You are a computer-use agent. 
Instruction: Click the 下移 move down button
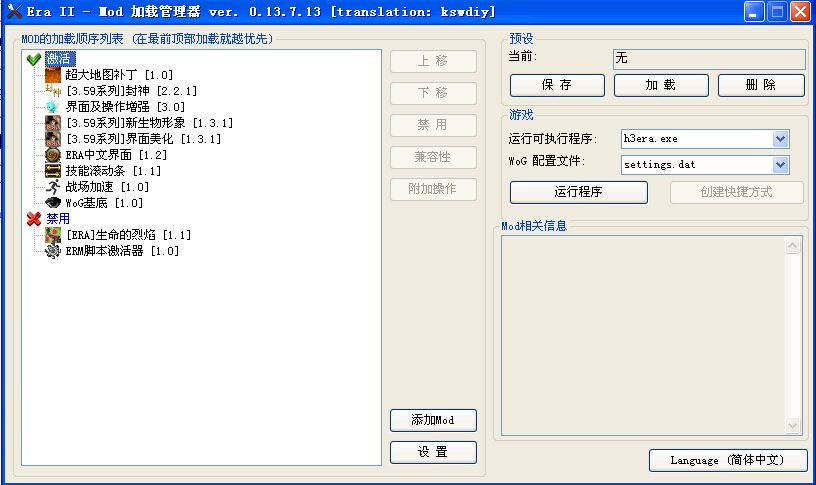[433, 93]
